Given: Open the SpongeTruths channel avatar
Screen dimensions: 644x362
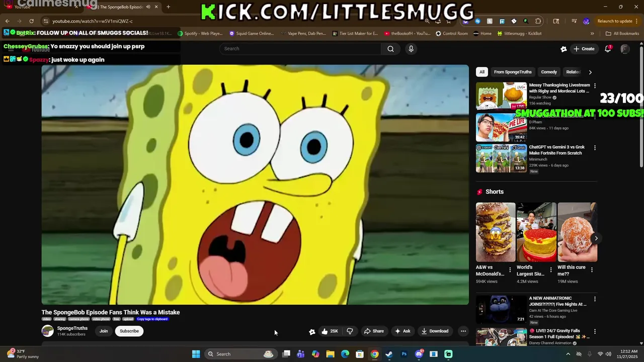Looking at the screenshot, I should [47, 331].
